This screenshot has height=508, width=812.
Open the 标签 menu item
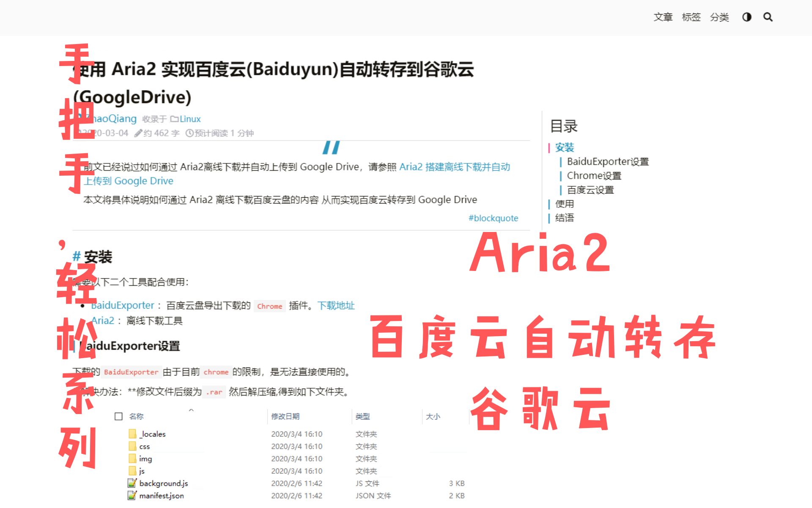coord(691,17)
